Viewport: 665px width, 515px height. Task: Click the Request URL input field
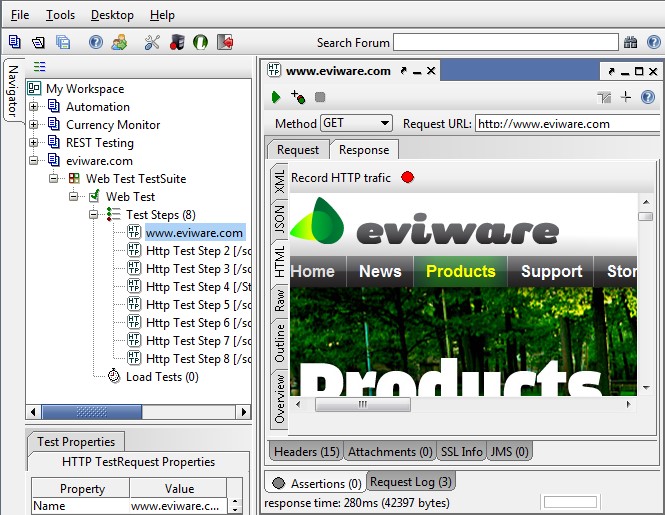click(x=566, y=124)
